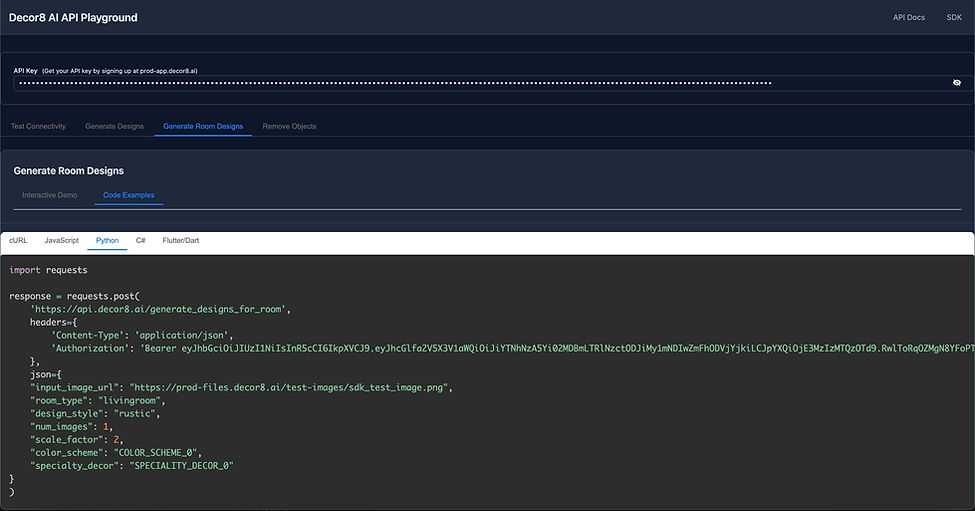Click the 'import requests' code line

(49, 270)
